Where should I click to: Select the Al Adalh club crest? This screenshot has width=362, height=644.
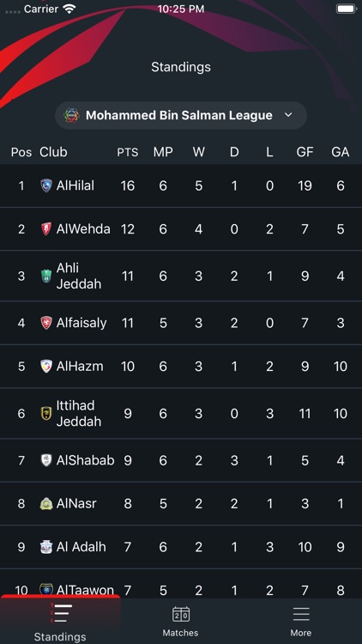[x=46, y=547]
